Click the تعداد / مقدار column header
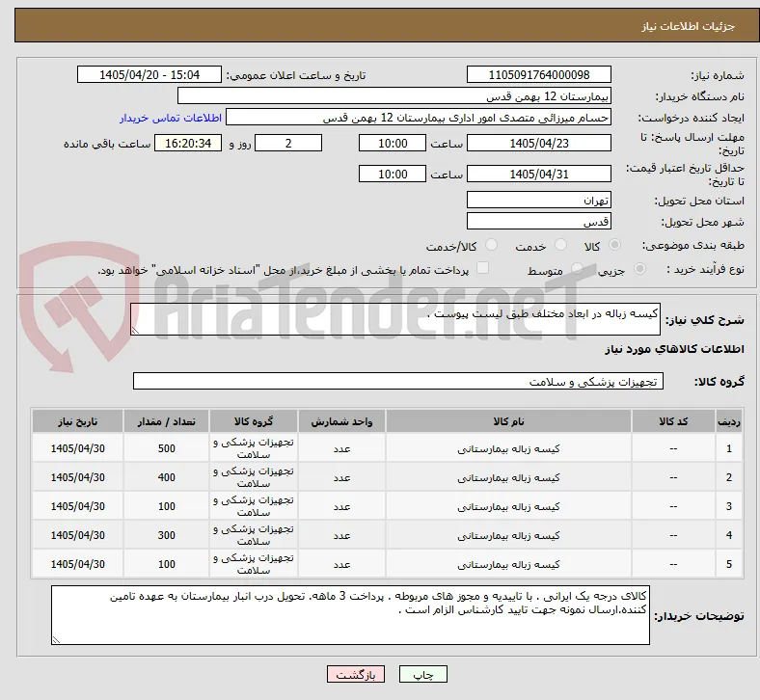 (166, 421)
